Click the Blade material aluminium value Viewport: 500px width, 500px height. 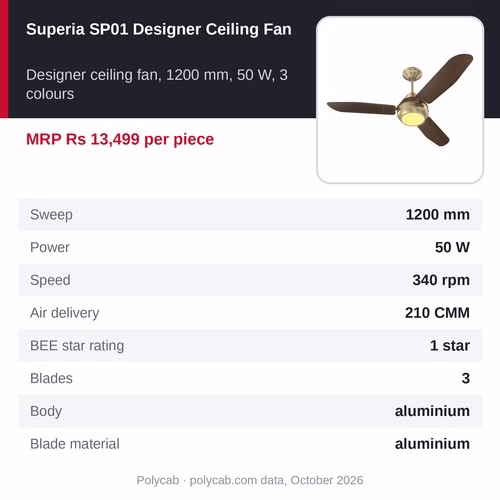pos(432,444)
